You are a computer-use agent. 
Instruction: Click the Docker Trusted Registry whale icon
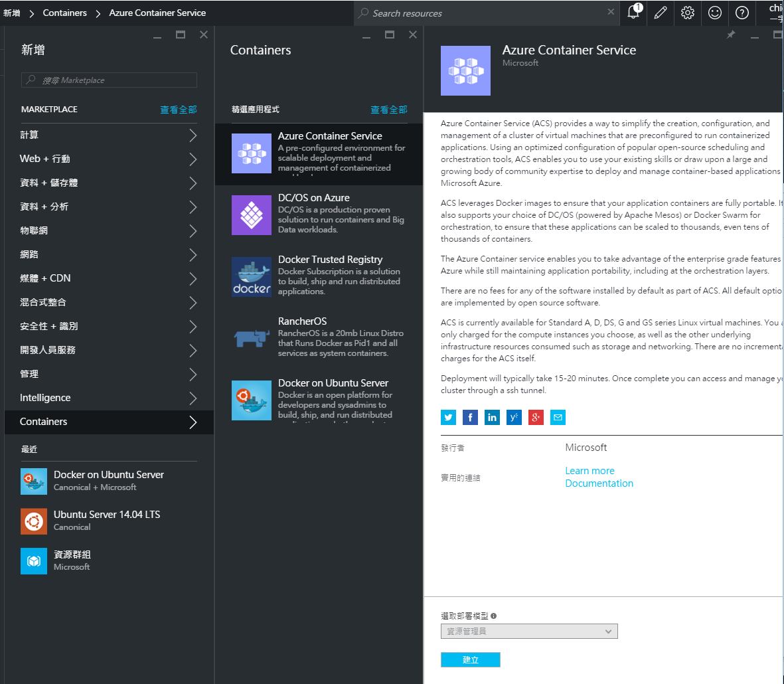pos(251,277)
